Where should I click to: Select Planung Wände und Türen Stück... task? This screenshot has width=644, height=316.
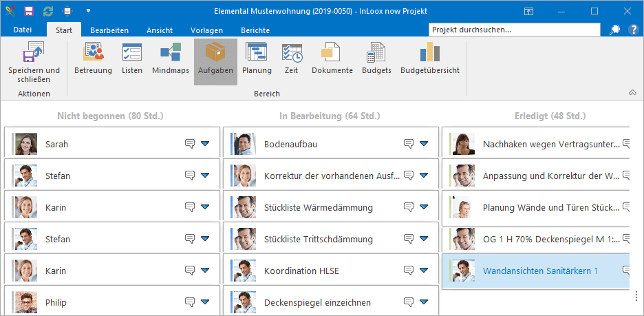pos(552,207)
